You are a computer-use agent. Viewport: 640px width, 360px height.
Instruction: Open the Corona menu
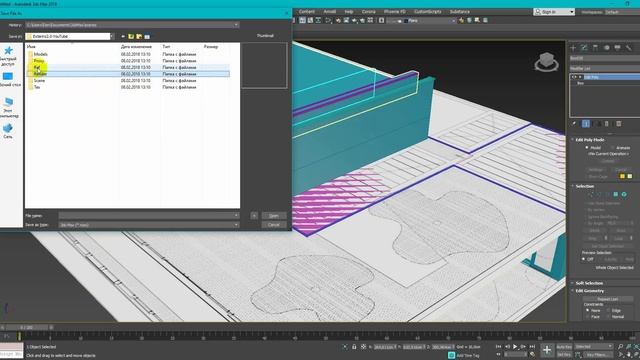(x=369, y=12)
